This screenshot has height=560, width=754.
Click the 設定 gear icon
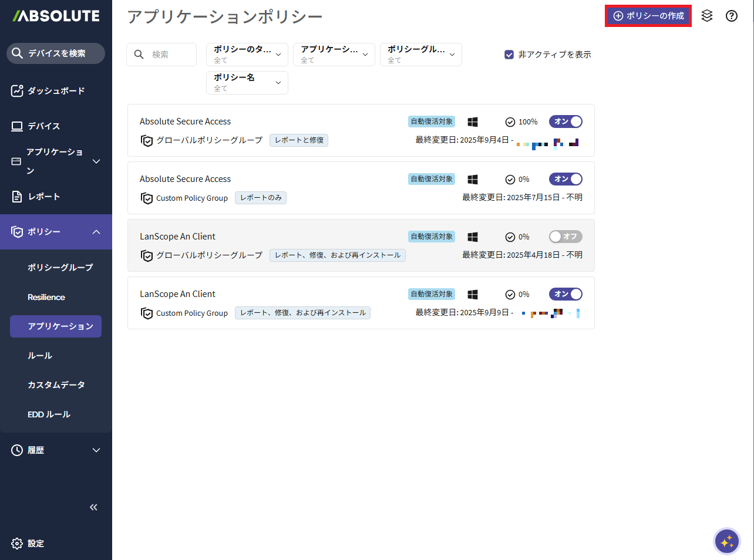(x=17, y=544)
